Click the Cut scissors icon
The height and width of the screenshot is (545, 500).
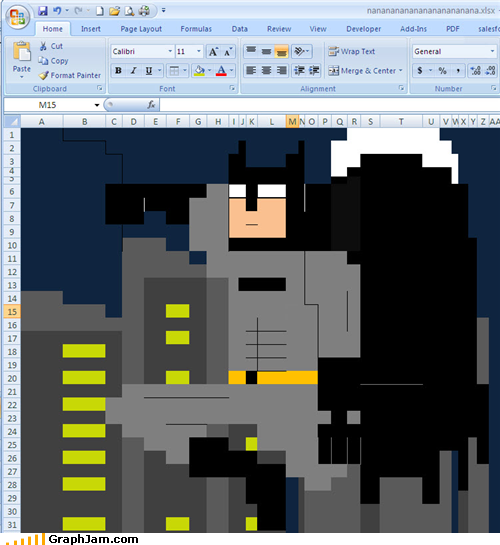[43, 46]
